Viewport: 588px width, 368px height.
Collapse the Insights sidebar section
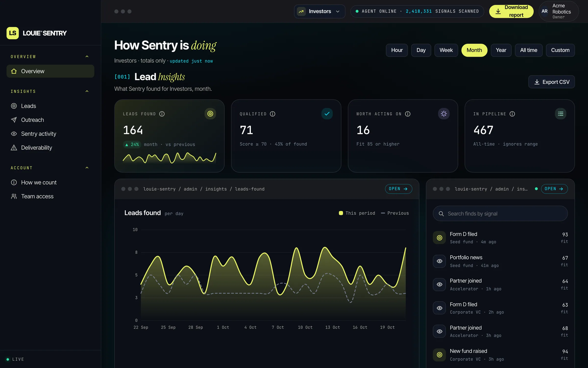[x=87, y=91]
